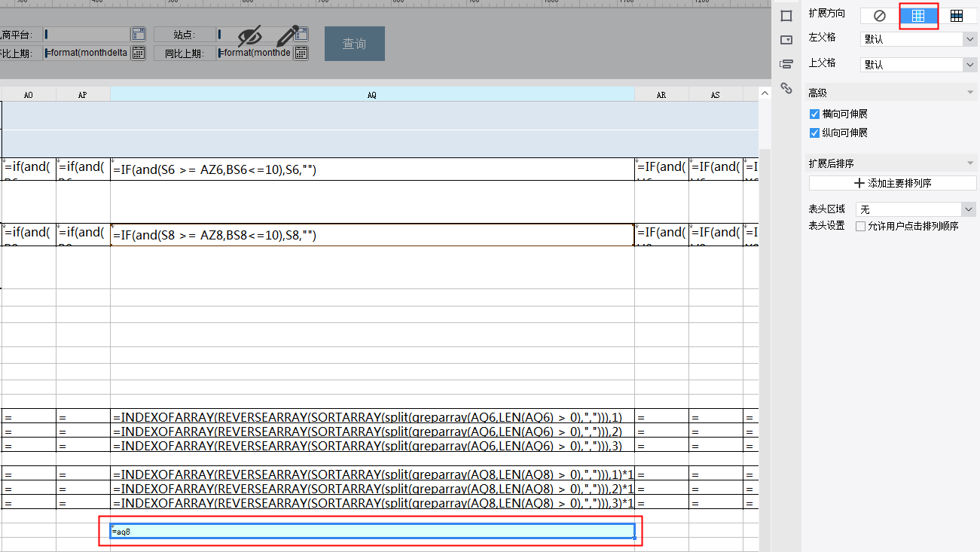Select INDEXOFARRAY cell for AQ8 ending in ,1)*1
This screenshot has width=980, height=552.
coord(372,474)
